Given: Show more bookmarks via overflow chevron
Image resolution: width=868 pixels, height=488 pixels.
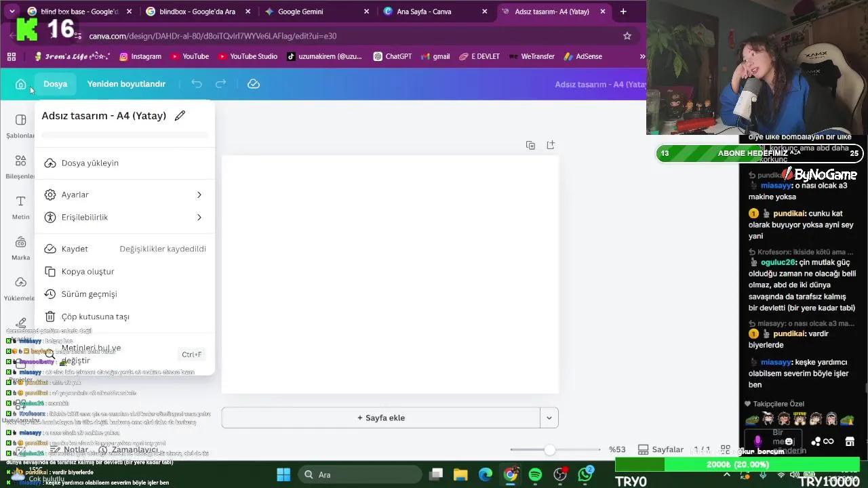Looking at the screenshot, I should point(642,56).
